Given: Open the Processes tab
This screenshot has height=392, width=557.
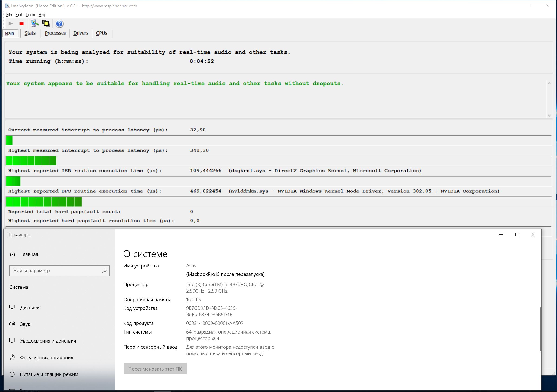Looking at the screenshot, I should [55, 33].
